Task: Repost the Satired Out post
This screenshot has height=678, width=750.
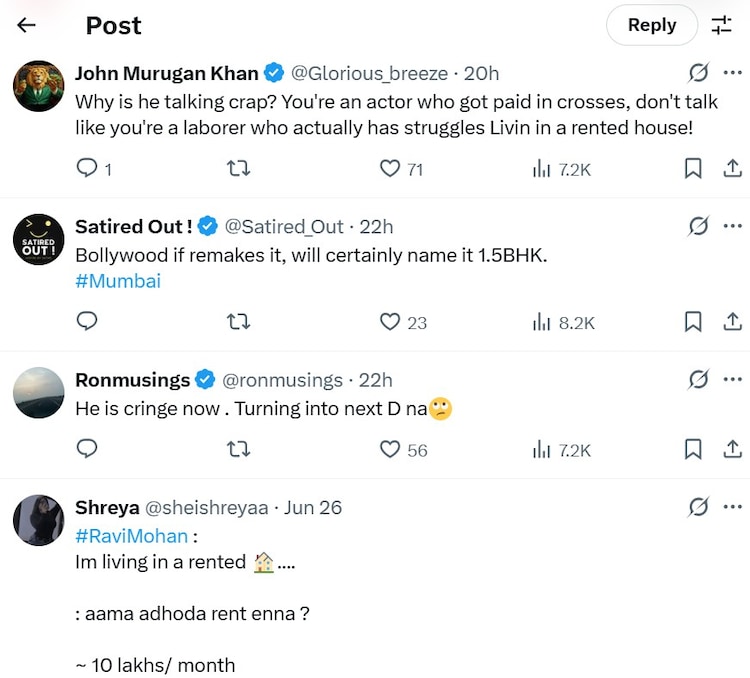Action: click(x=238, y=322)
